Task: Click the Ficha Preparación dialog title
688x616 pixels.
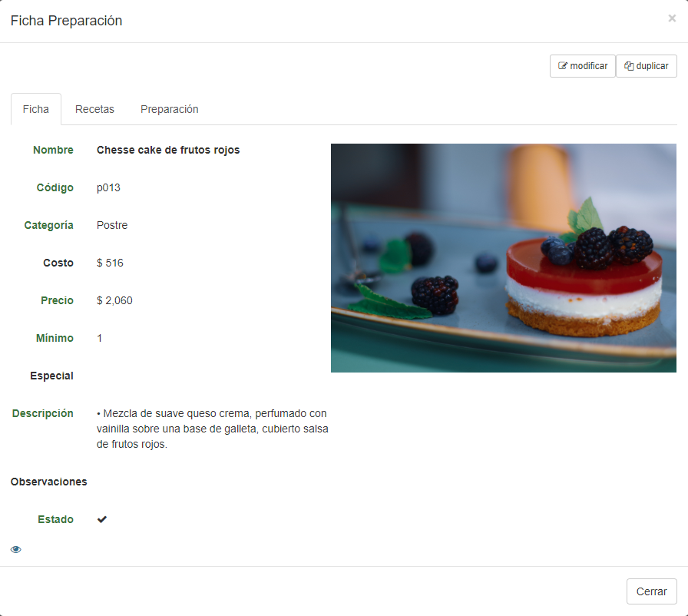Action: [66, 21]
